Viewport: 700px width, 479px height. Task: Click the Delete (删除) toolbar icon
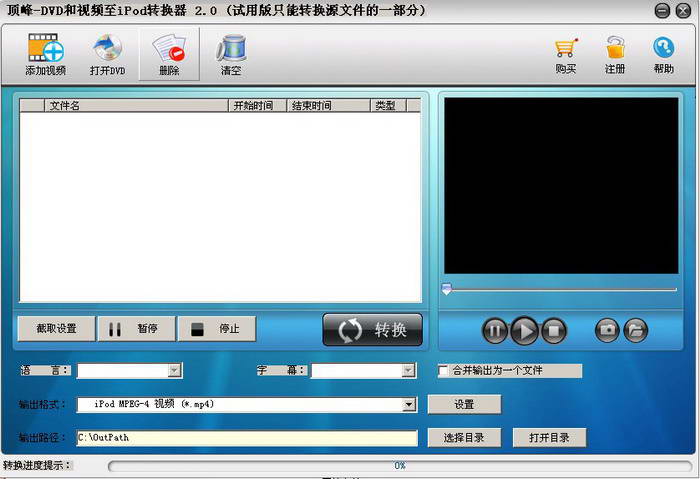tap(169, 54)
